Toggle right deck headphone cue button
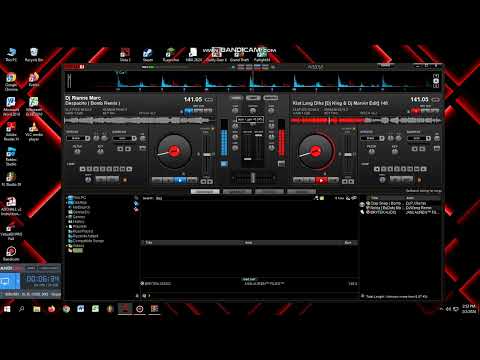Viewport: 480px width, 360px height. pyautogui.click(x=282, y=163)
